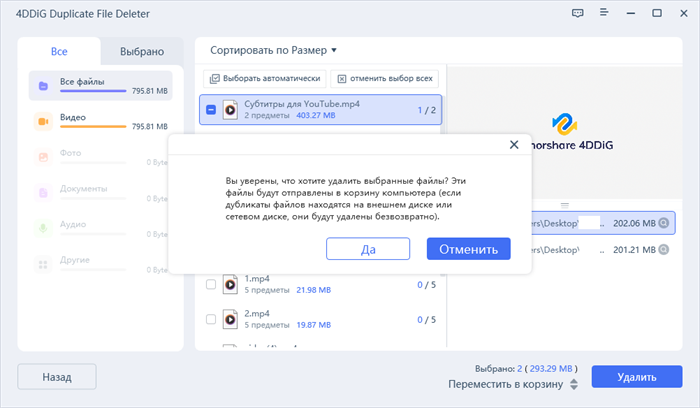Click the Другие grid icon
Image resolution: width=700 pixels, height=408 pixels.
point(43,264)
